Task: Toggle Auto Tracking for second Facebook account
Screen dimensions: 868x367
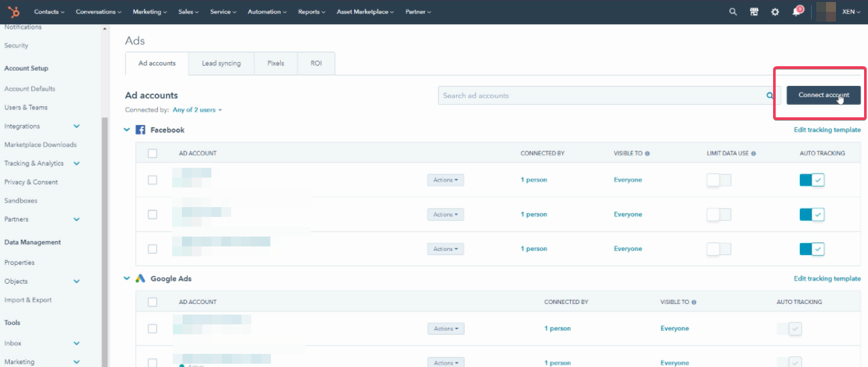Action: 812,214
